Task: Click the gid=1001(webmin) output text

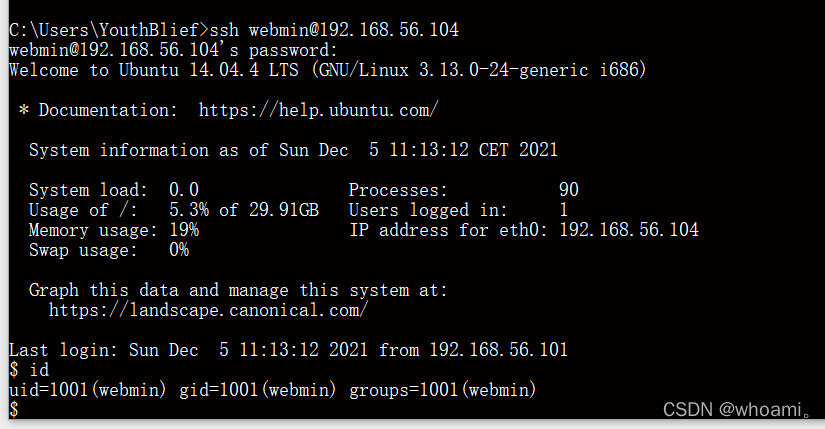Action: coord(257,390)
